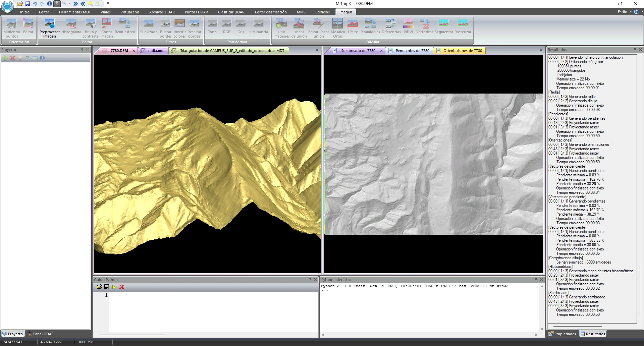
Task: Click the Midiendo puntos tool
Action: pos(12,28)
